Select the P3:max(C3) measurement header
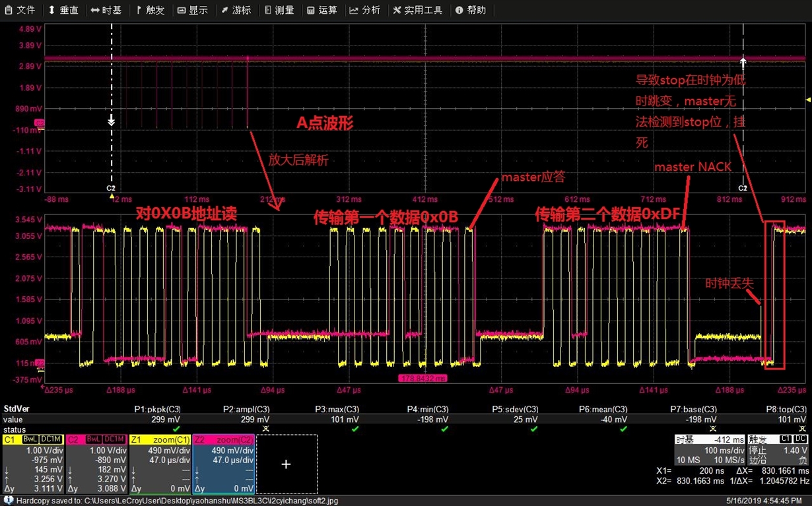The width and height of the screenshot is (812, 506). 337,409
